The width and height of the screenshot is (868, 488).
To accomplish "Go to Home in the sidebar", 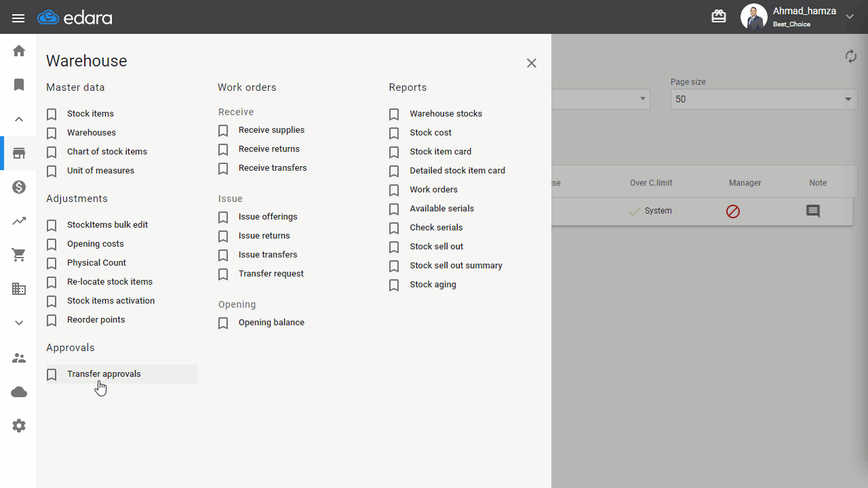I will pos(19,51).
